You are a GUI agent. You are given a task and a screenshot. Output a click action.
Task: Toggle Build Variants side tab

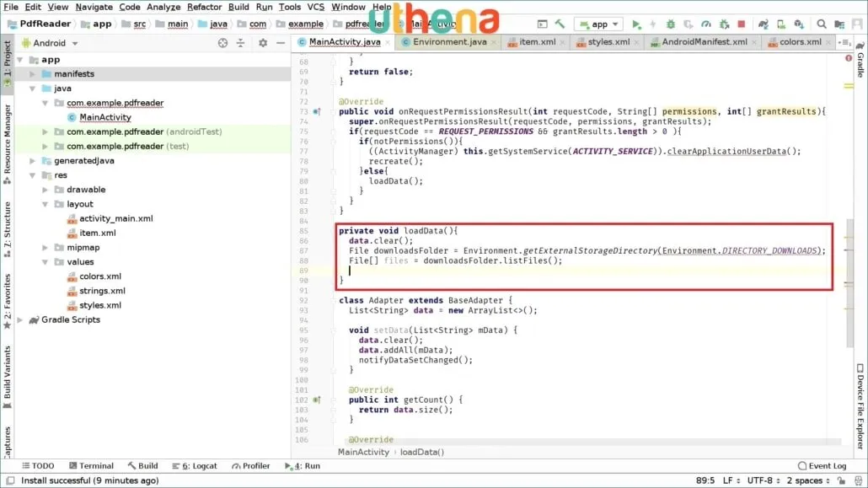pyautogui.click(x=8, y=378)
